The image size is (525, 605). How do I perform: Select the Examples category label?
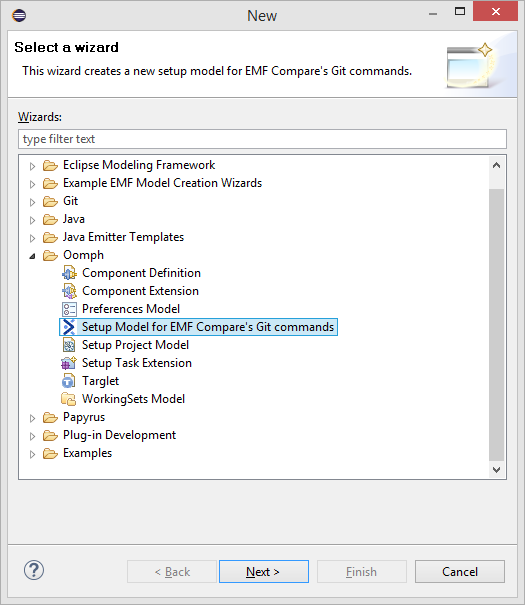coord(88,453)
